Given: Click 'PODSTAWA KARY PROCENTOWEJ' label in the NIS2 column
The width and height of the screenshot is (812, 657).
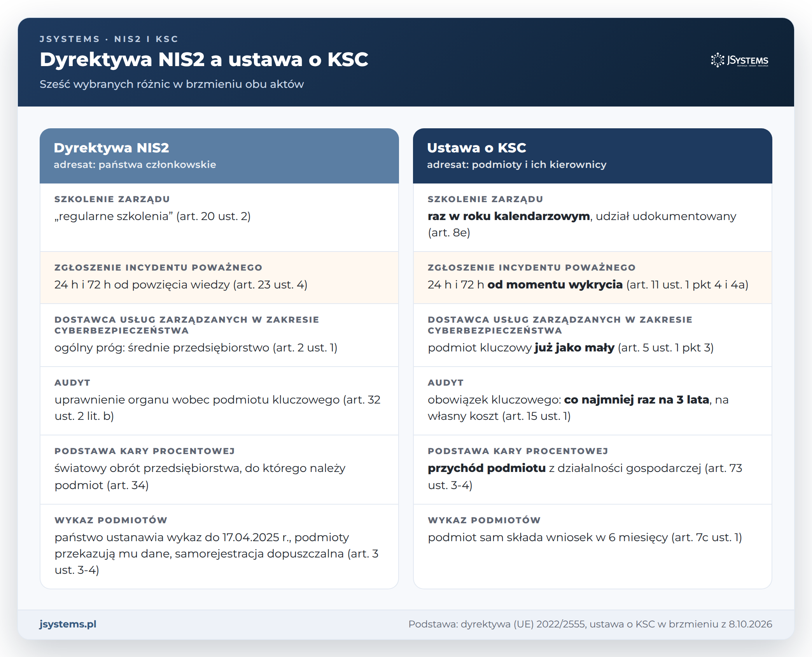Looking at the screenshot, I should [145, 451].
